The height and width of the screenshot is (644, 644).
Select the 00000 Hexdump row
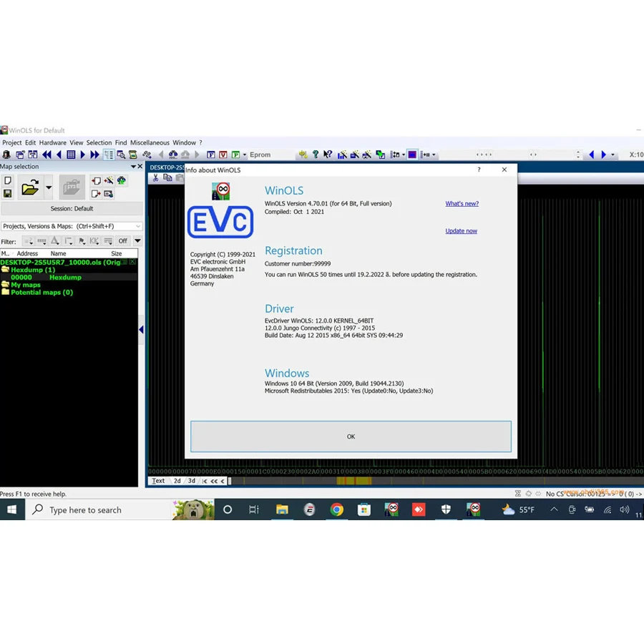(x=69, y=277)
